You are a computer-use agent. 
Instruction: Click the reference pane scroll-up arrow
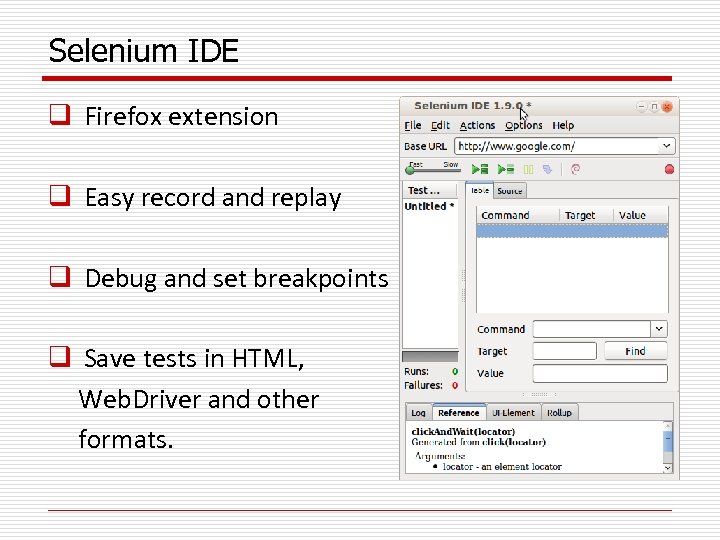tap(668, 426)
